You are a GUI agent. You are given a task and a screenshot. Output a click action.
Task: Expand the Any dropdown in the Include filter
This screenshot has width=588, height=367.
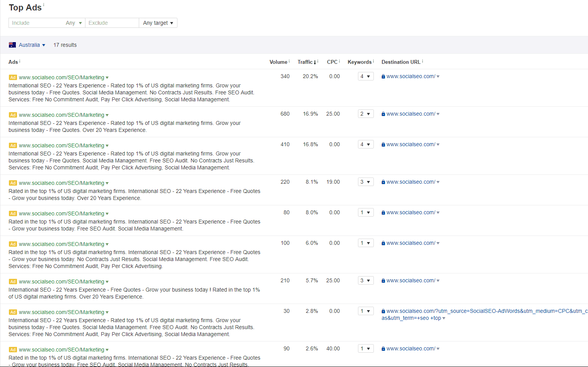(74, 23)
